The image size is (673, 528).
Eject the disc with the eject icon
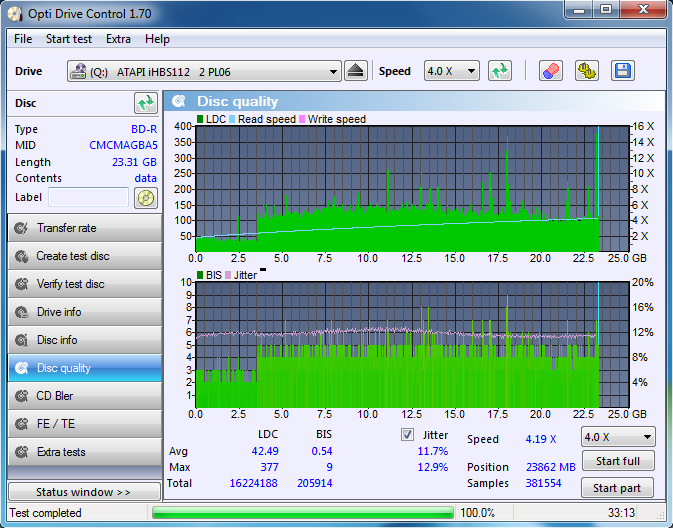[x=356, y=71]
